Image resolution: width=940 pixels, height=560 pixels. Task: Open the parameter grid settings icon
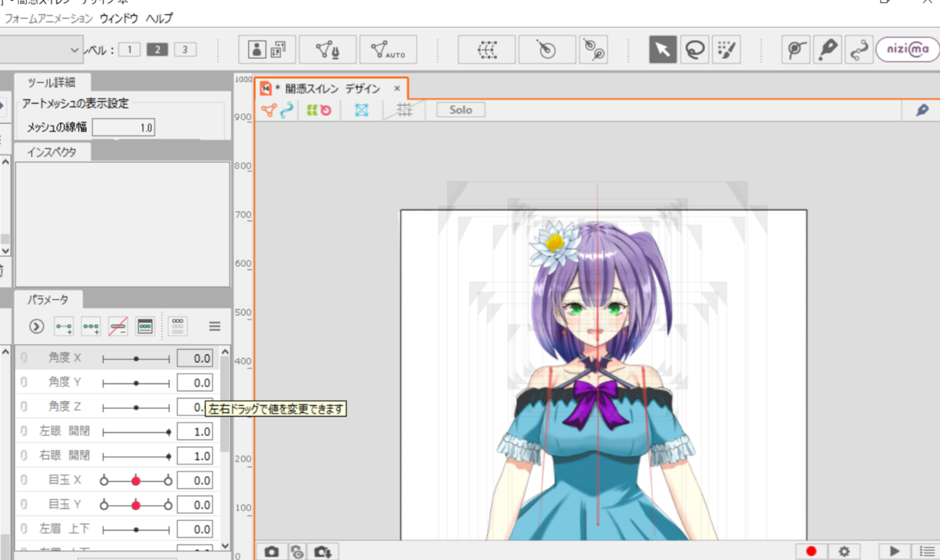click(x=178, y=327)
